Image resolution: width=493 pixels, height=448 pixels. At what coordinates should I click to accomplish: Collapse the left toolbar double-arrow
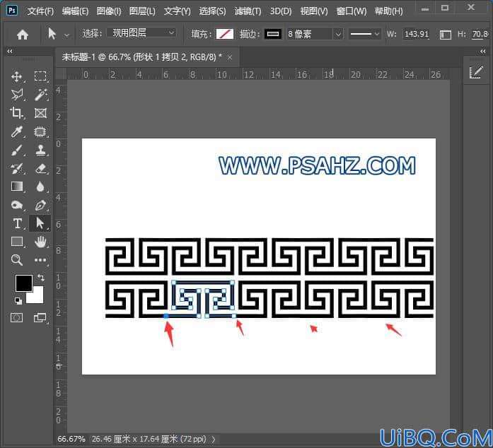pos(10,51)
